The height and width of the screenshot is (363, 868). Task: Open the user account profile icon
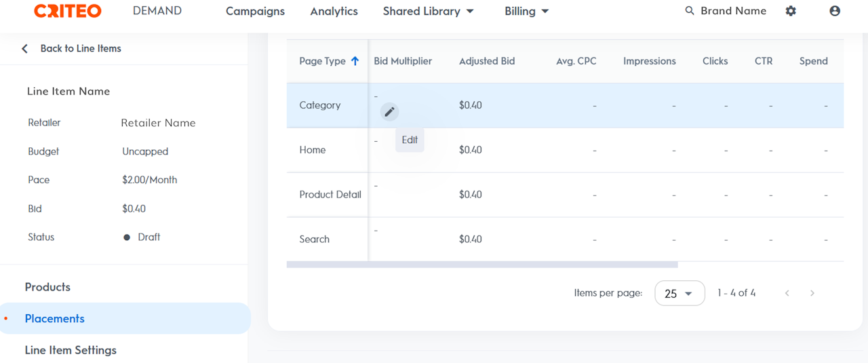click(x=835, y=11)
